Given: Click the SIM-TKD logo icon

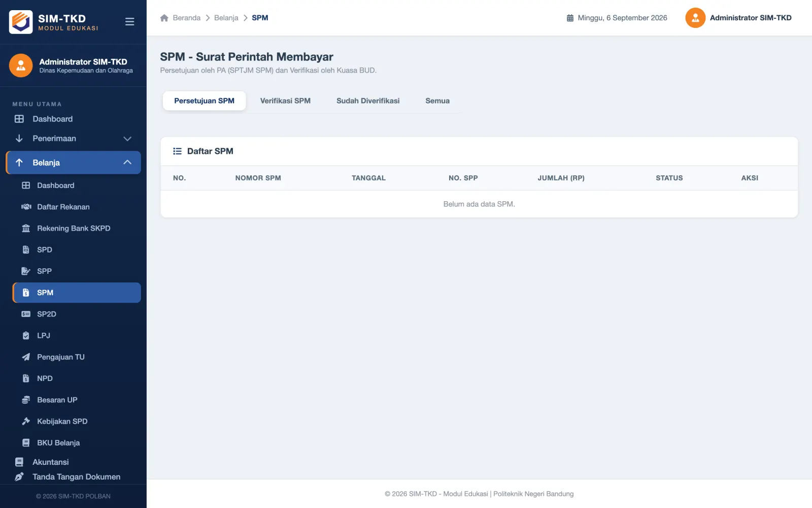Looking at the screenshot, I should point(21,22).
